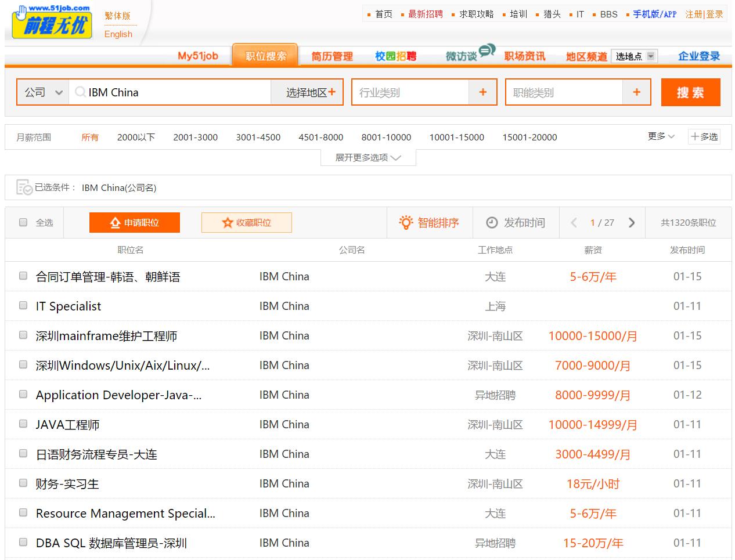Tick the 全选 select-all checkbox
Image resolution: width=735 pixels, height=560 pixels.
tap(23, 222)
